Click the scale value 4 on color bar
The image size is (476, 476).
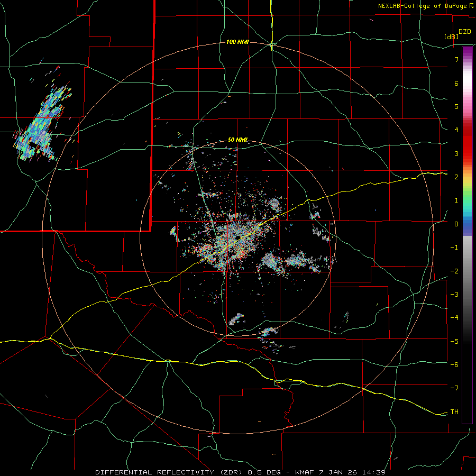456,130
